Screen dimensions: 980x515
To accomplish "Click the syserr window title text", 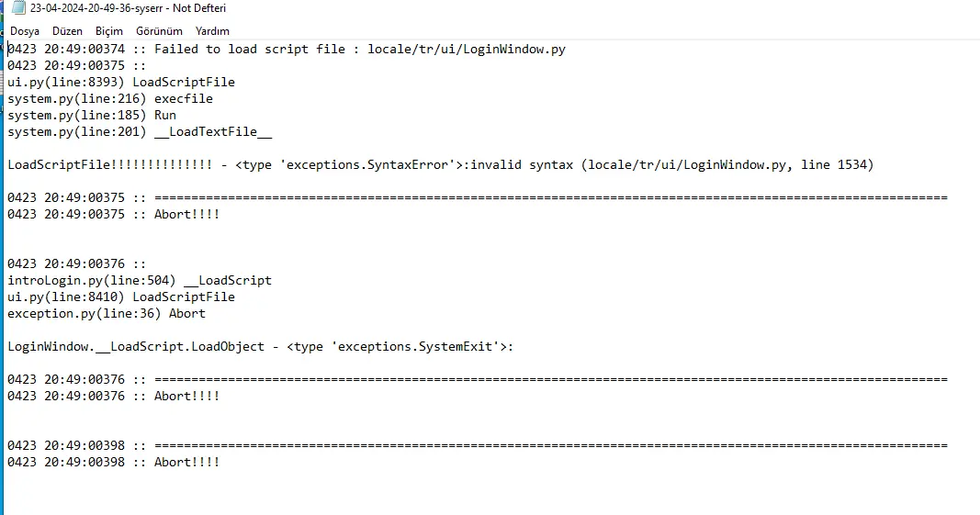I will pyautogui.click(x=128, y=8).
